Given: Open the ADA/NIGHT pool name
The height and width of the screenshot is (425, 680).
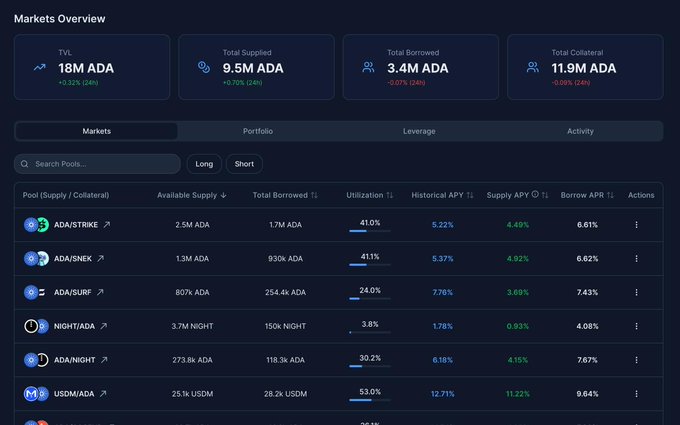Looking at the screenshot, I should (75, 360).
